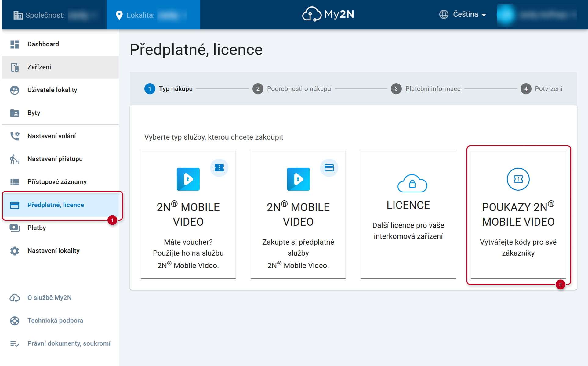This screenshot has height=366, width=588.
Task: Click the Dashboard grid icon
Action: click(x=15, y=44)
